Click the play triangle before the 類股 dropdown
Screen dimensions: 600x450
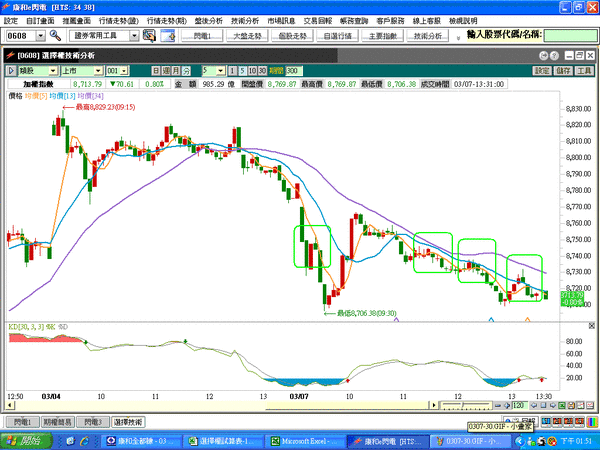pyautogui.click(x=11, y=71)
